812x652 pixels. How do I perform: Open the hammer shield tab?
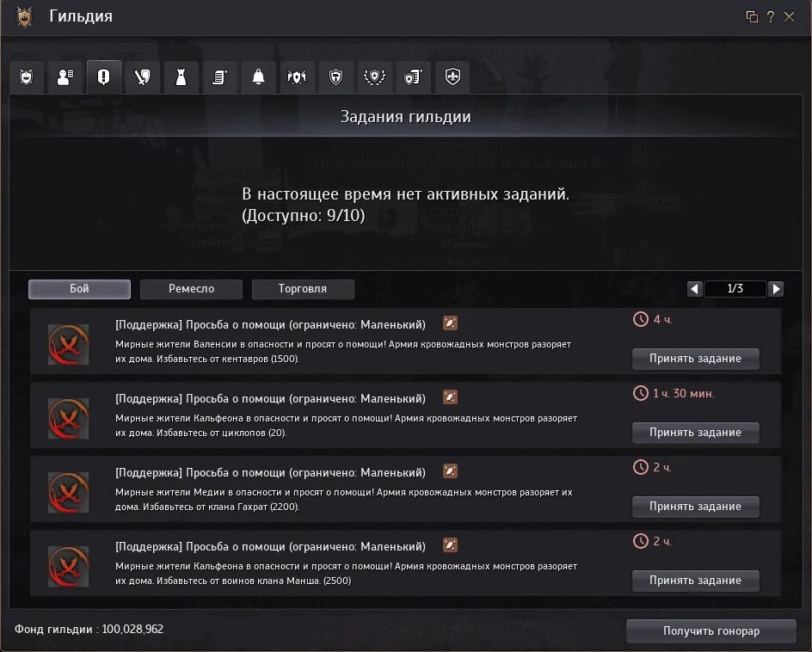336,77
